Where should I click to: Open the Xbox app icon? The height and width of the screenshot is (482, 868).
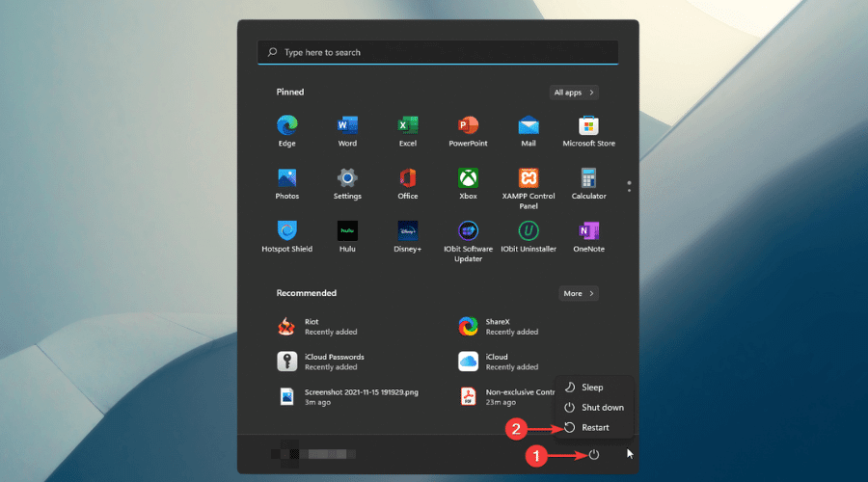point(468,179)
